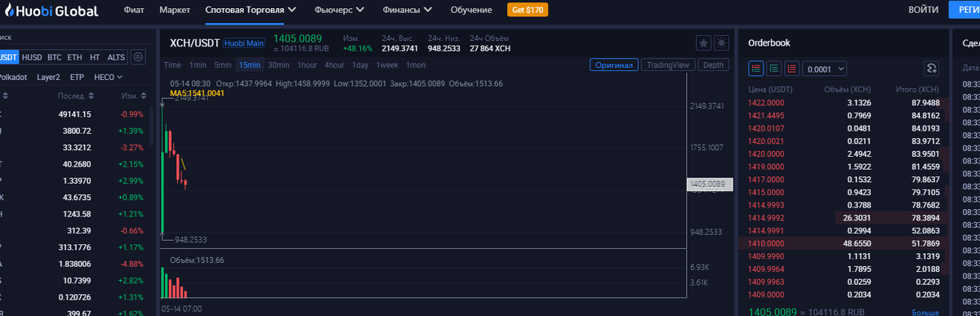This screenshot has height=316, width=980.
Task: Set chart interval to 5min
Action: 223,65
